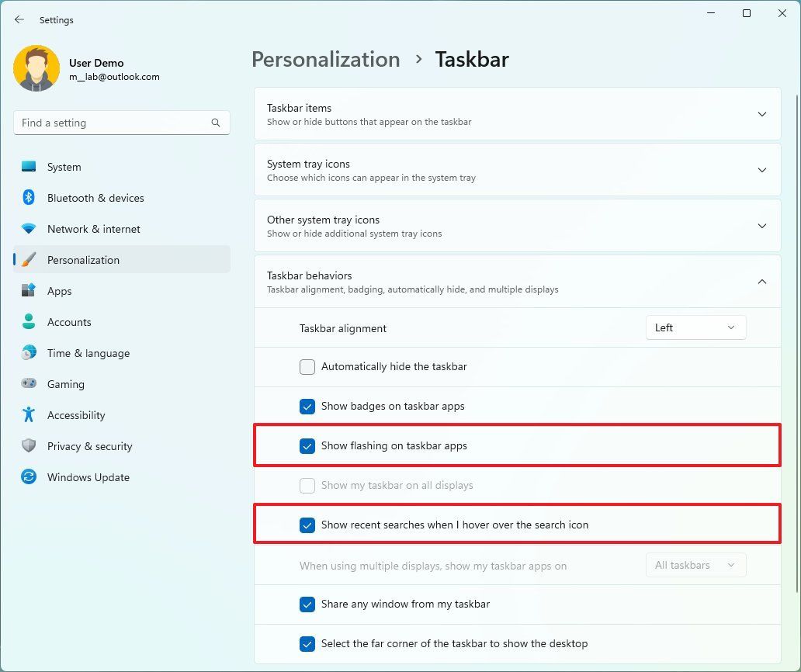
Task: Disable Show badges on taskbar apps
Action: pyautogui.click(x=307, y=407)
